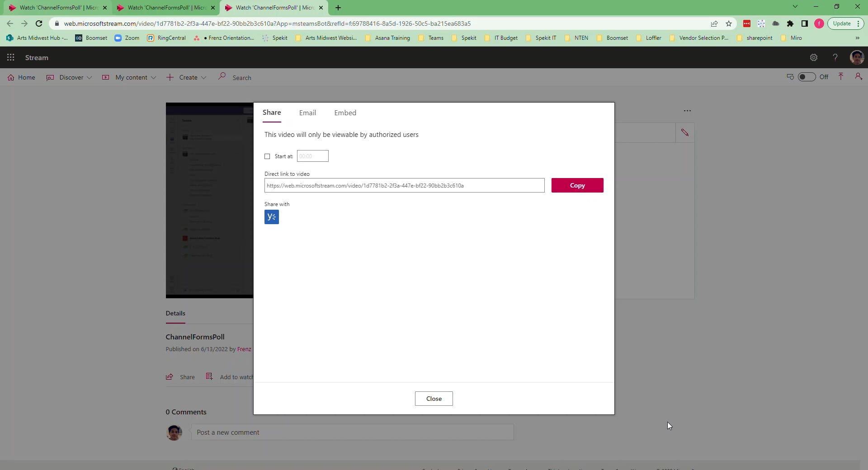
Task: Switch to the Embed tab
Action: [345, 113]
